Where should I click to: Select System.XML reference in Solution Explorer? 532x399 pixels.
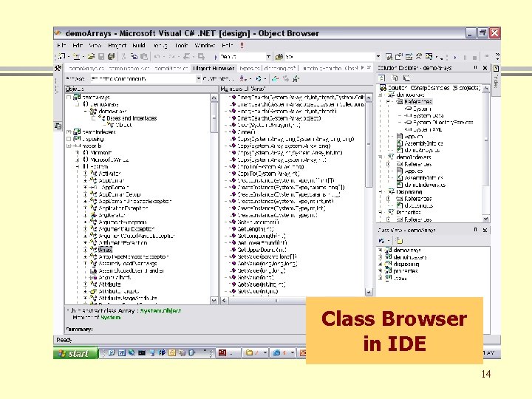point(428,129)
